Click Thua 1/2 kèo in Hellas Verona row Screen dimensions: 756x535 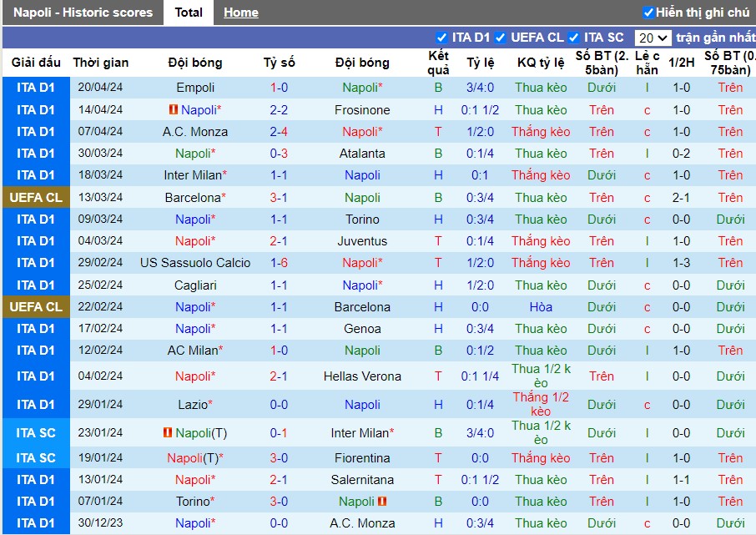pyautogui.click(x=541, y=376)
